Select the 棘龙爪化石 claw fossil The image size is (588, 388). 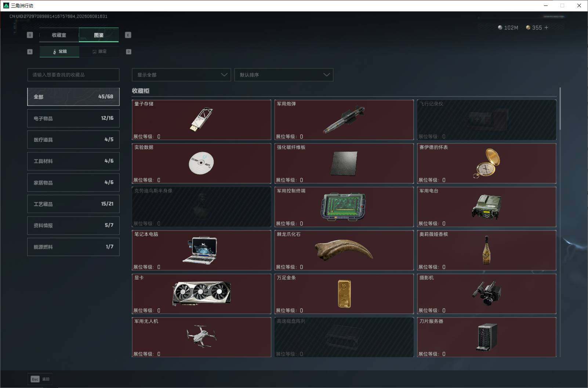pos(344,250)
